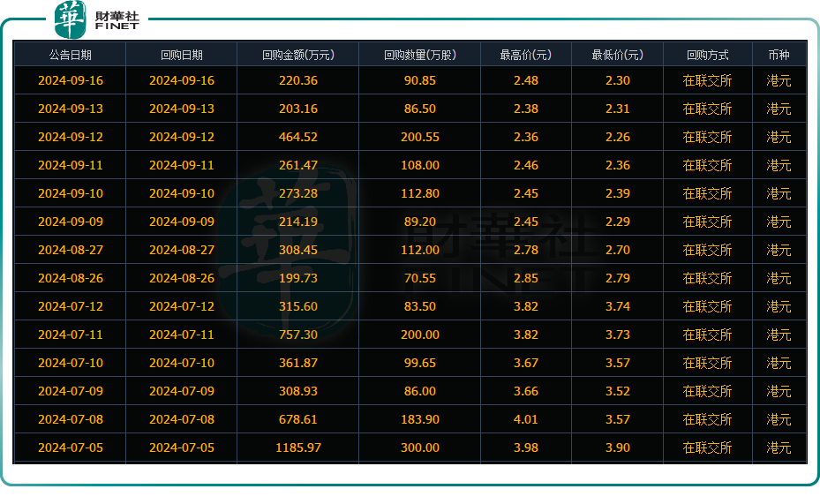Click repurchase quantity 300.00
The height and width of the screenshot is (504, 820).
point(420,448)
